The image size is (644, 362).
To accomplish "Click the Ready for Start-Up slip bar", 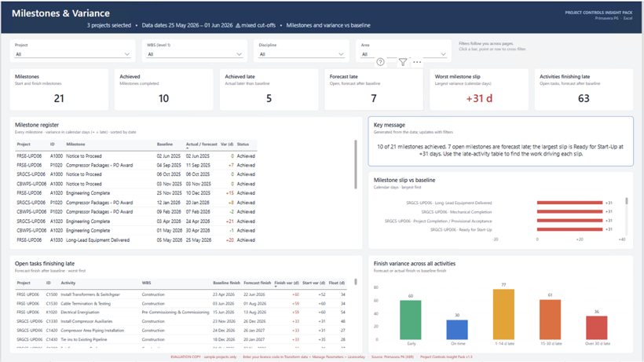I will [x=569, y=230].
